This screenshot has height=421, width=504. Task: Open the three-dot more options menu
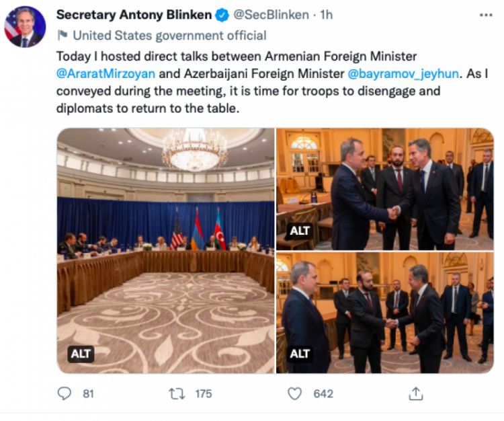tap(485, 14)
